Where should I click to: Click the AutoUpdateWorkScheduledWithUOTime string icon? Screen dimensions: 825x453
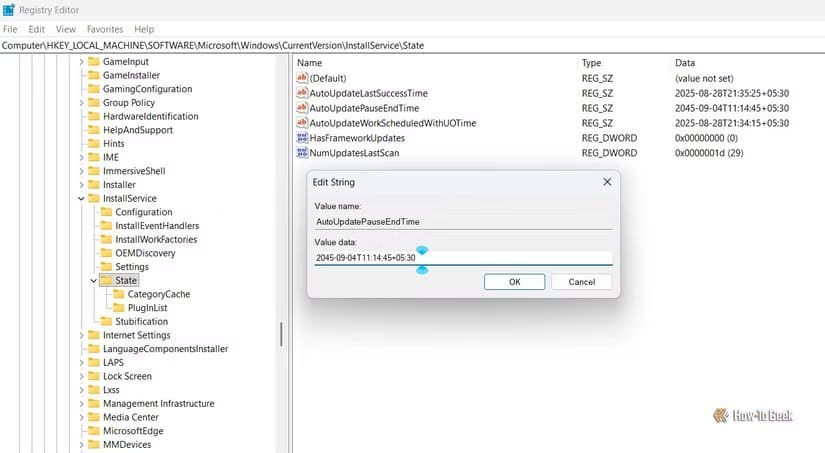point(302,123)
